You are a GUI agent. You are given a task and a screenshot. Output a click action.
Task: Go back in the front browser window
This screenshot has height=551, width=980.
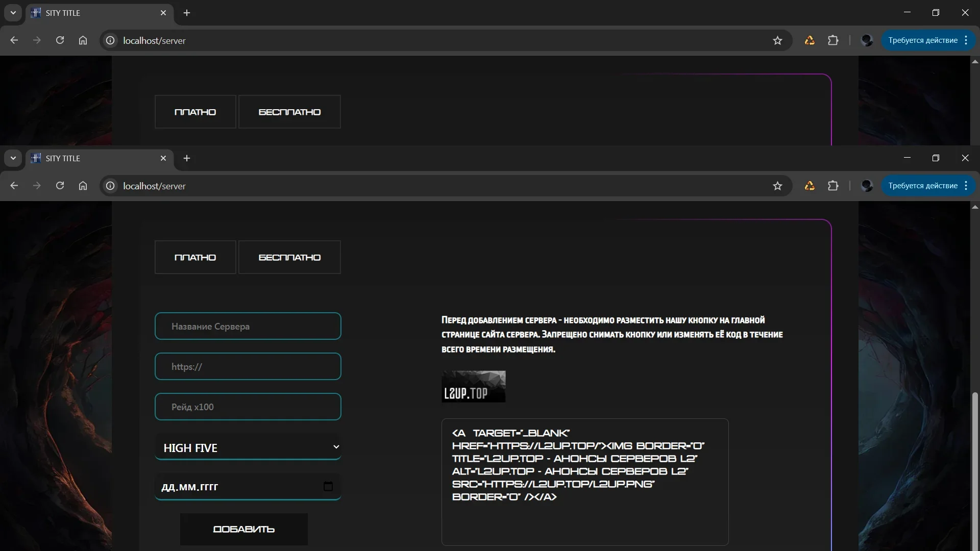point(14,186)
